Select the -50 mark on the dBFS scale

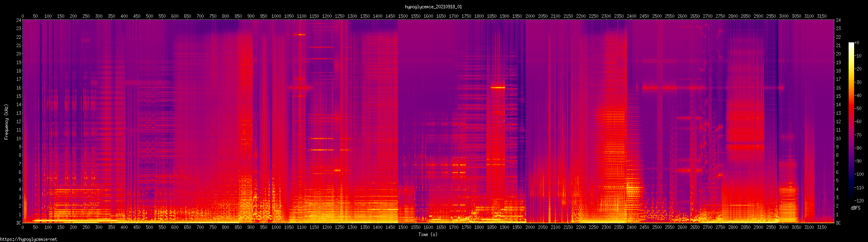[x=858, y=109]
